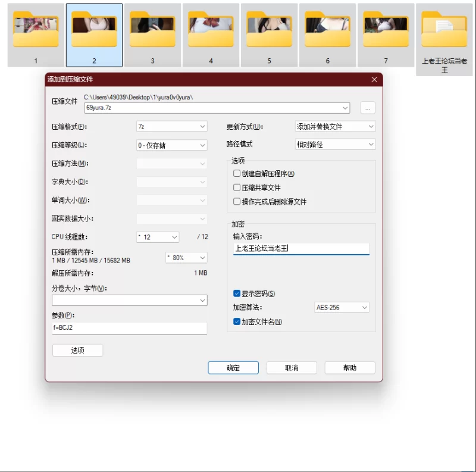Viewport: 476px width, 472px height.
Task: Open help with the 帮助 button
Action: tap(350, 368)
